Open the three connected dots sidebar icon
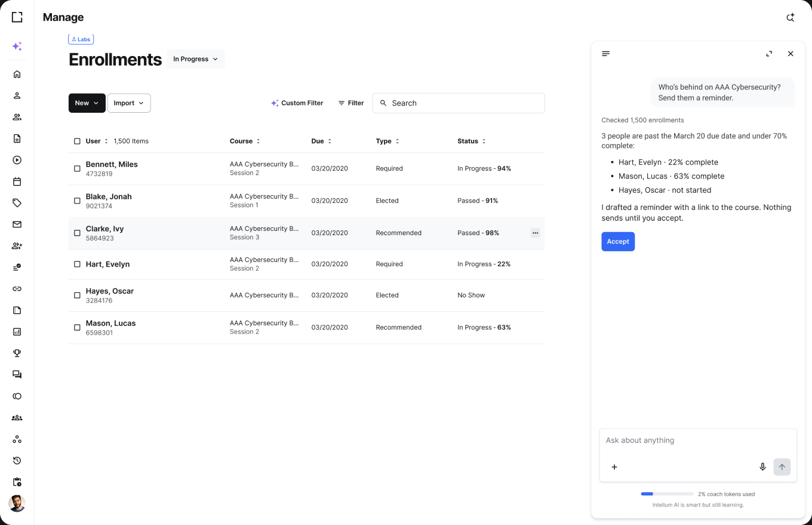 [x=17, y=439]
